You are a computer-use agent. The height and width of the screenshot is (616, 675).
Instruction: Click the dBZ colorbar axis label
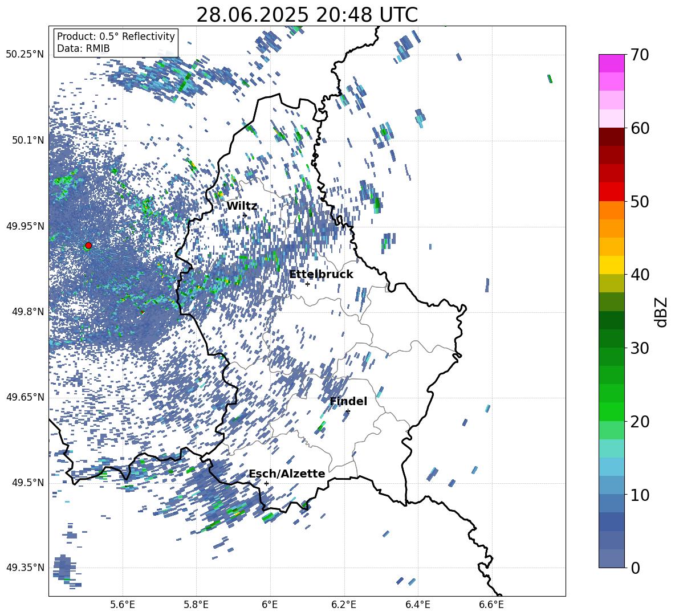tap(662, 312)
